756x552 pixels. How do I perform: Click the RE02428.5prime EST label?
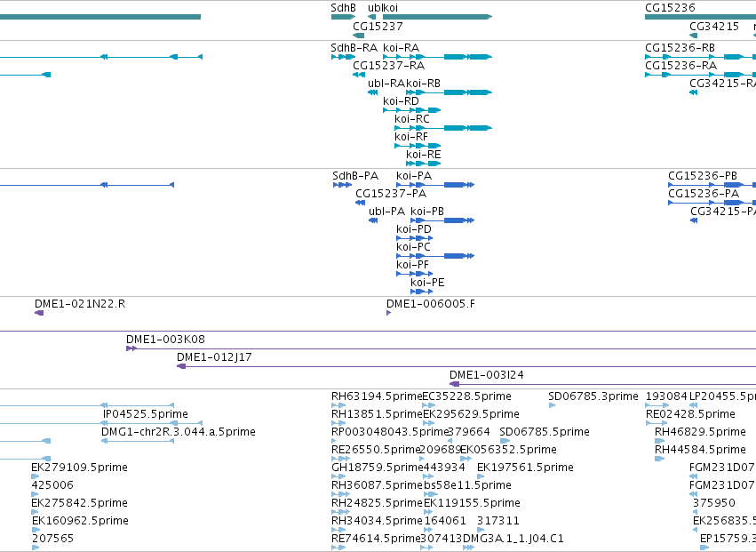[x=690, y=414]
